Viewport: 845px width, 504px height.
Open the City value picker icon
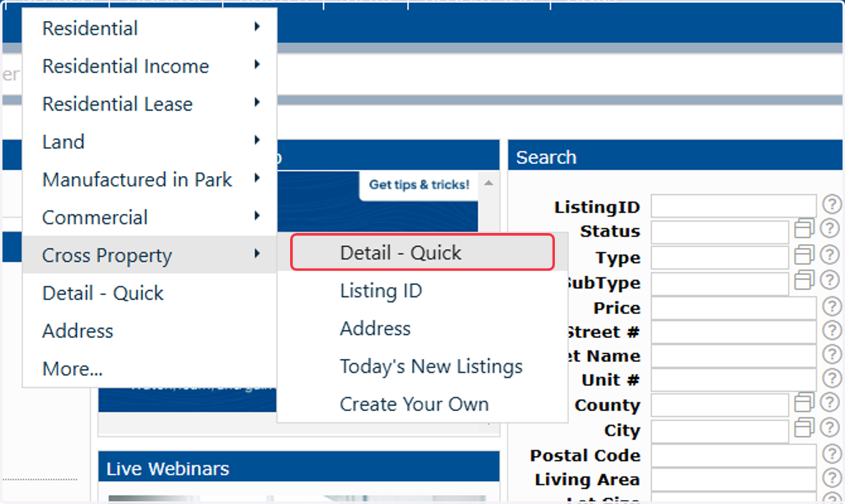804,428
